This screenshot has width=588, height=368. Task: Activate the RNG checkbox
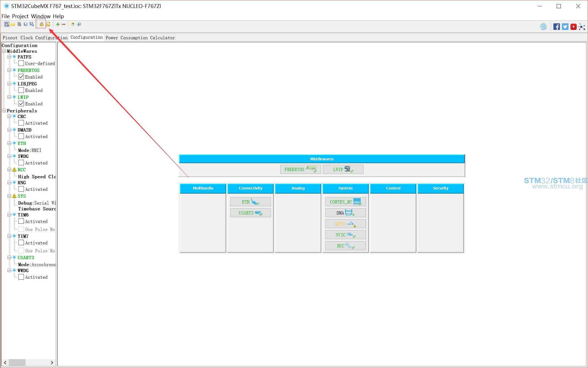(21, 189)
